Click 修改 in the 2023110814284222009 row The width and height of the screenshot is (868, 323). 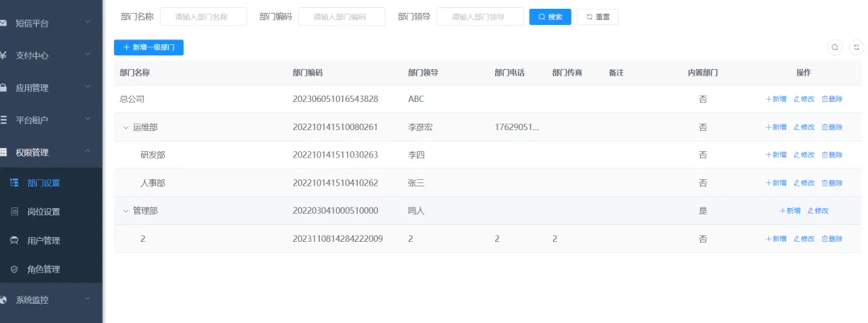(805, 239)
